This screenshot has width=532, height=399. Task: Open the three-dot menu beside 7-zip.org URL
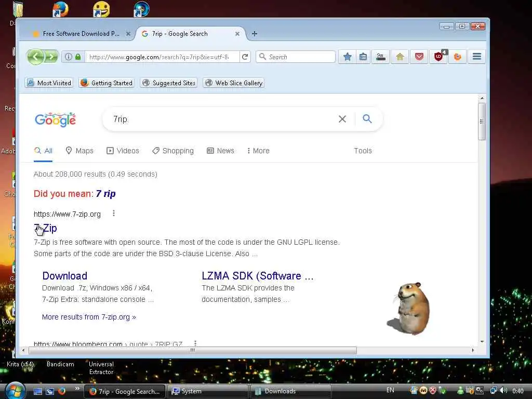114,214
